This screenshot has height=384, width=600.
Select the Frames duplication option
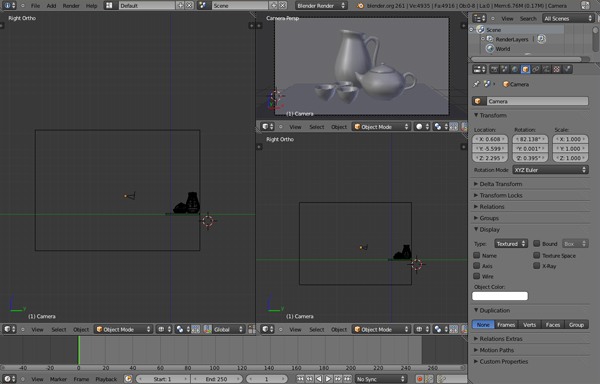506,325
